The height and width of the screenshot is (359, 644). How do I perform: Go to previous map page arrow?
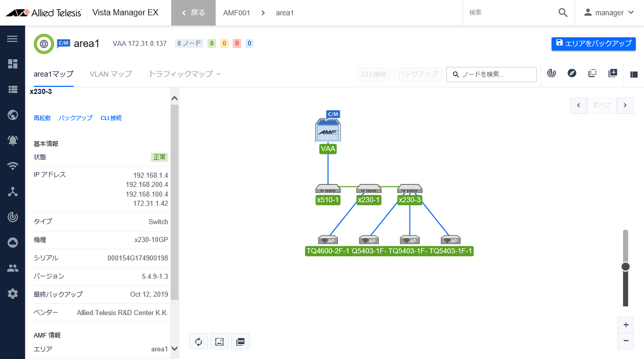pos(578,106)
